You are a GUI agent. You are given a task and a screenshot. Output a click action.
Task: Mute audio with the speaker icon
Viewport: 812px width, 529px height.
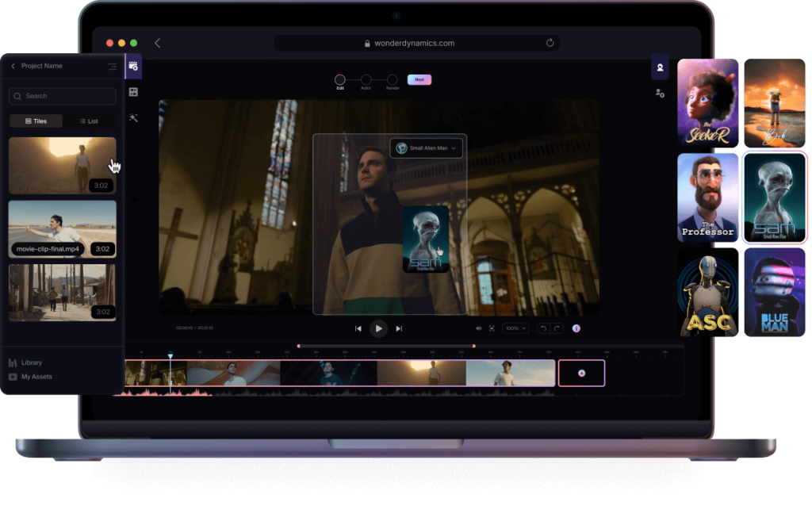tap(478, 328)
